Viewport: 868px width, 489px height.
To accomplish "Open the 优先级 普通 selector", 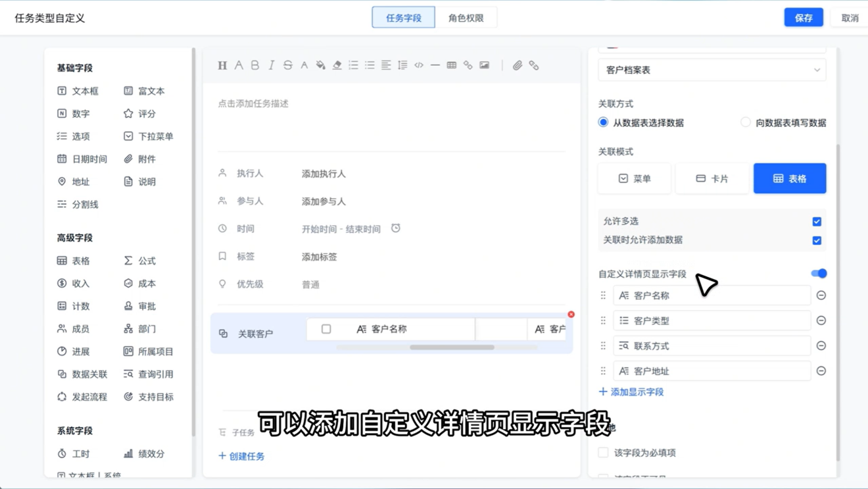I will click(310, 285).
